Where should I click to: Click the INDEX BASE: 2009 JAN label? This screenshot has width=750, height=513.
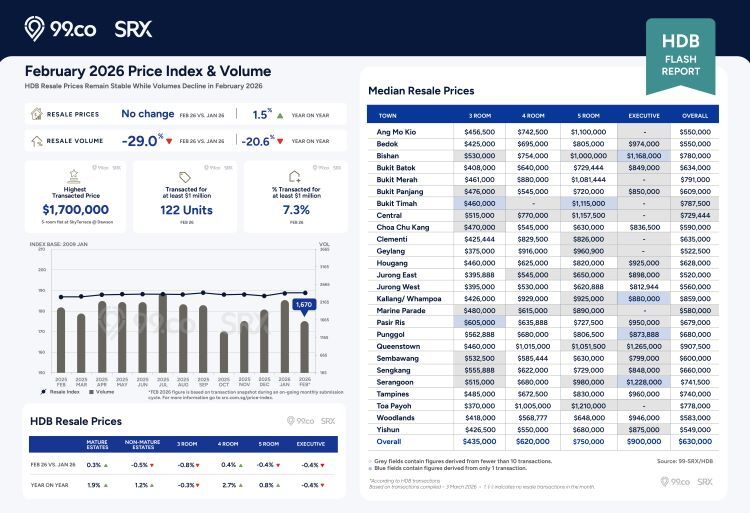(58, 244)
